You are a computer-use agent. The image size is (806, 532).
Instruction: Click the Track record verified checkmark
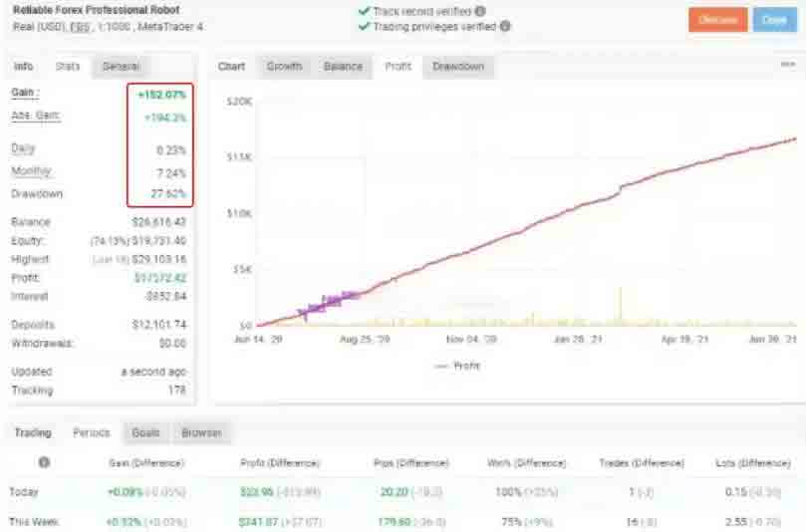[x=363, y=11]
